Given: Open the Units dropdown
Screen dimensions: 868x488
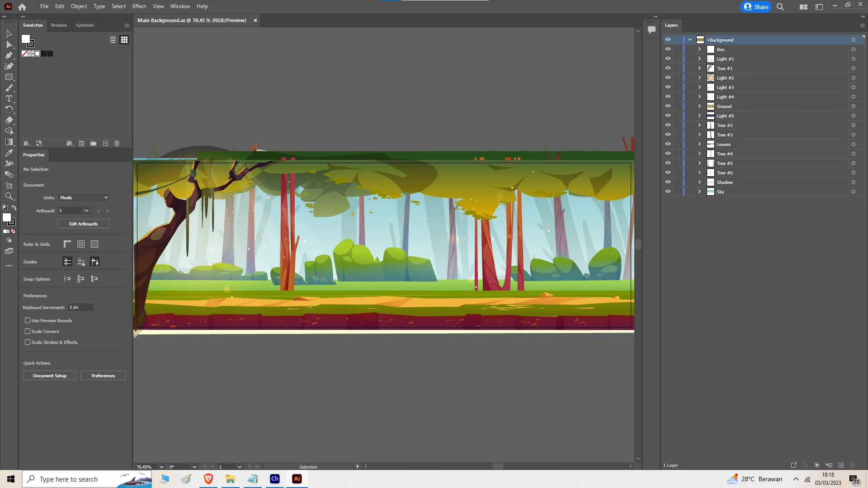Looking at the screenshot, I should pyautogui.click(x=84, y=197).
